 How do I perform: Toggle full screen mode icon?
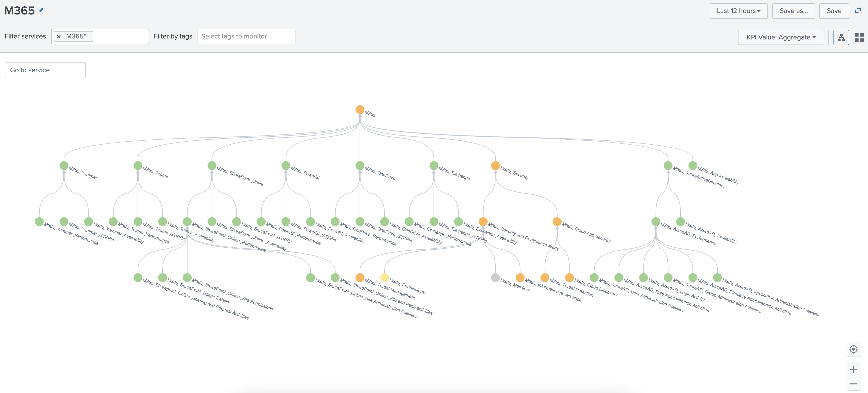coord(858,11)
